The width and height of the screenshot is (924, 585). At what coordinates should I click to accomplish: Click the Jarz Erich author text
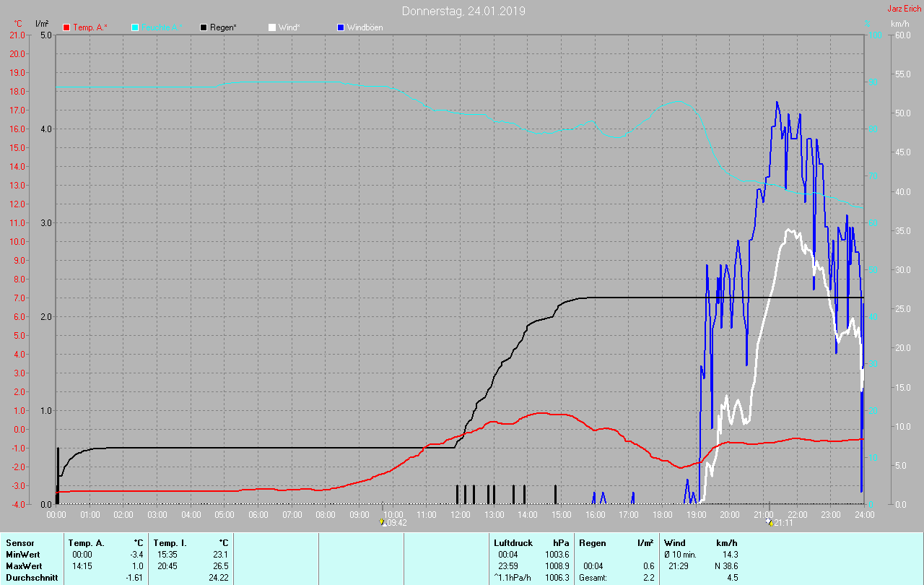[904, 9]
